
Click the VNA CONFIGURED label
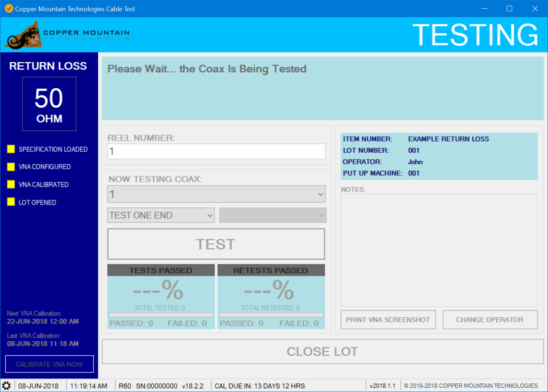tap(45, 167)
